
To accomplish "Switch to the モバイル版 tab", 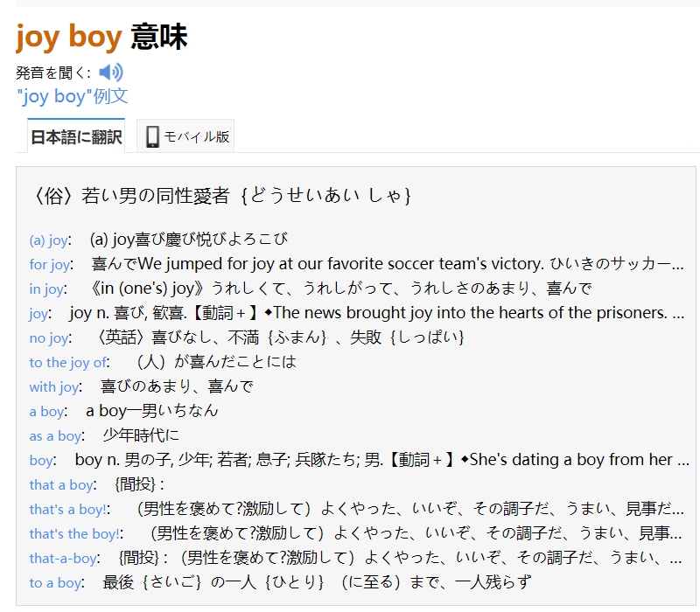I will click(x=196, y=136).
